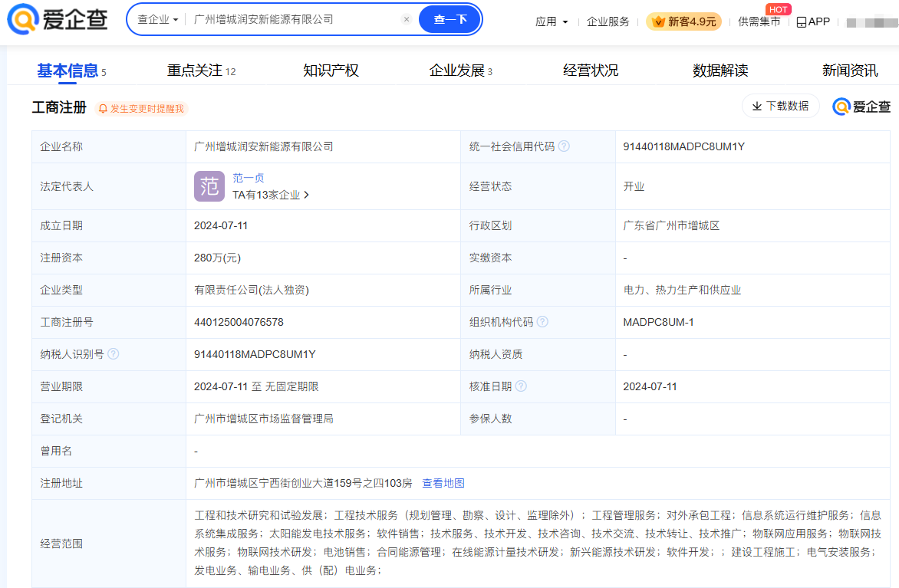Switch to the 新闻资讯 tab
This screenshot has height=588, width=899.
pos(850,71)
